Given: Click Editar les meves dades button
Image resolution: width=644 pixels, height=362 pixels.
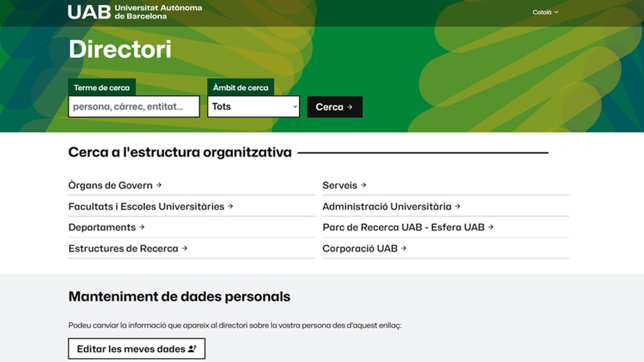Looking at the screenshot, I should click(x=137, y=349).
